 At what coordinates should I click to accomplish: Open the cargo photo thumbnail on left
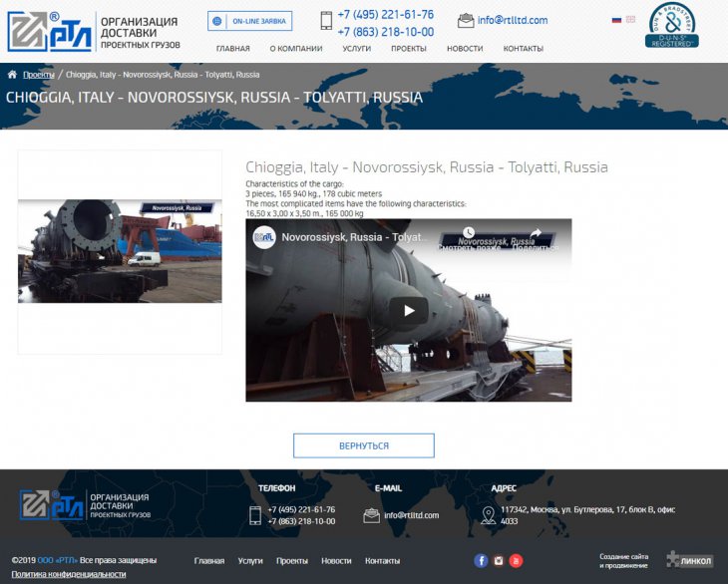click(120, 251)
